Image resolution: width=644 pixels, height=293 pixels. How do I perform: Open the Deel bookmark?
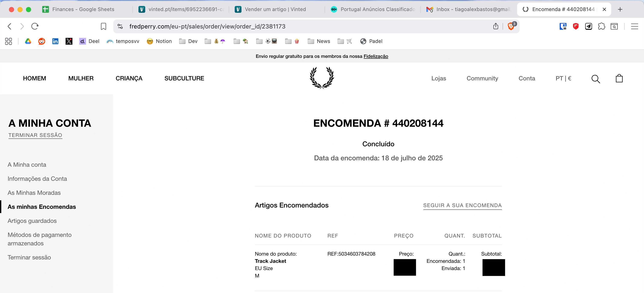[89, 41]
